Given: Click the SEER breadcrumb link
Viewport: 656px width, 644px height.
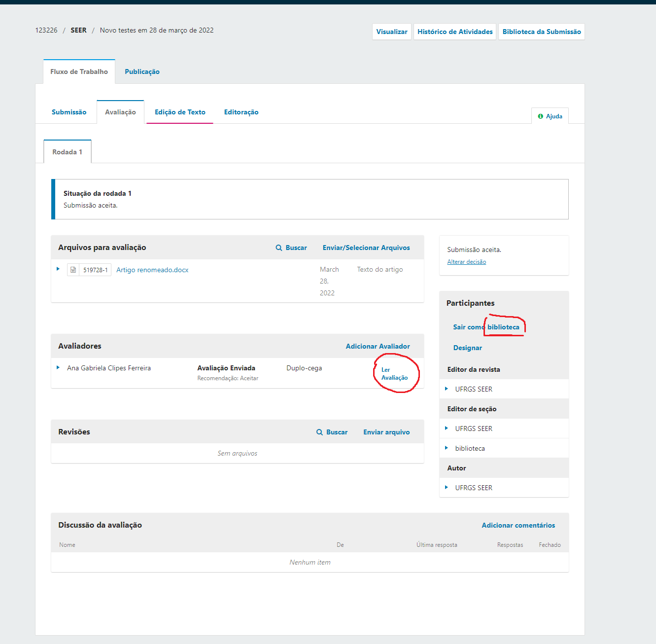Looking at the screenshot, I should 78,31.
